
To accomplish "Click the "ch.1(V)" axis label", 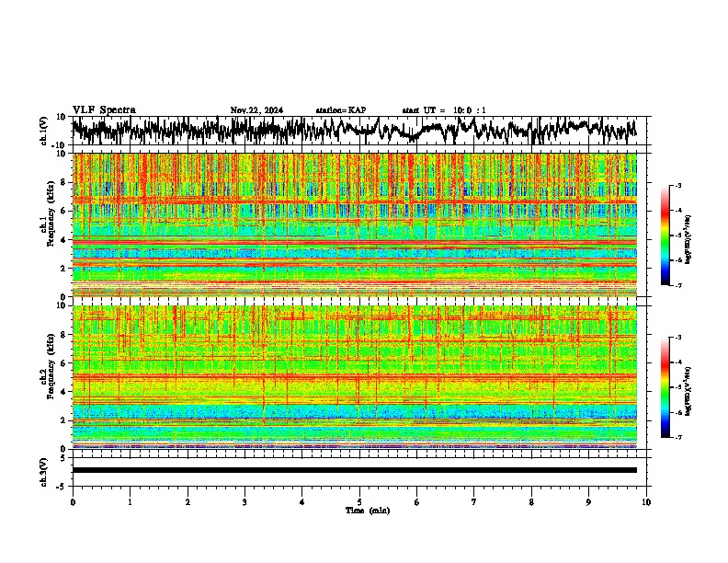I will (44, 131).
